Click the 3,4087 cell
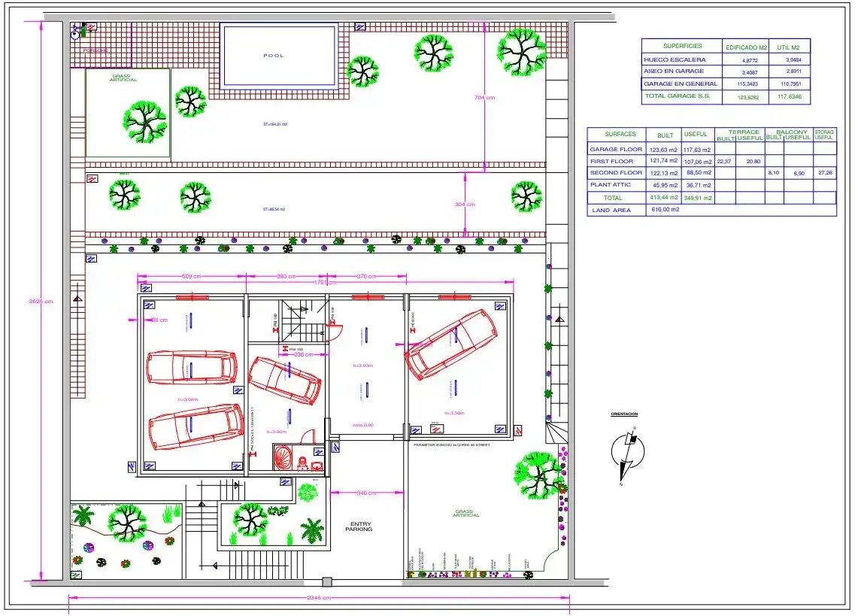Screen dimensions: 858x616 (750, 72)
